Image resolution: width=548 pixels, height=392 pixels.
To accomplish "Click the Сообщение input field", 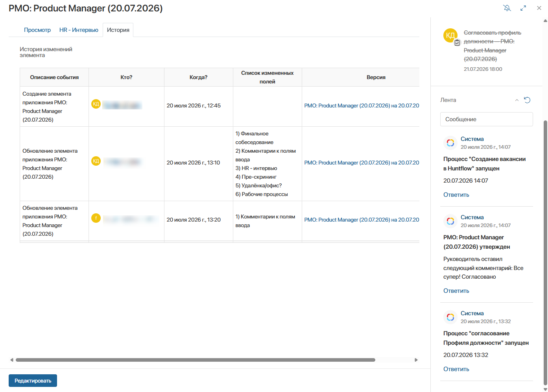I will click(487, 119).
